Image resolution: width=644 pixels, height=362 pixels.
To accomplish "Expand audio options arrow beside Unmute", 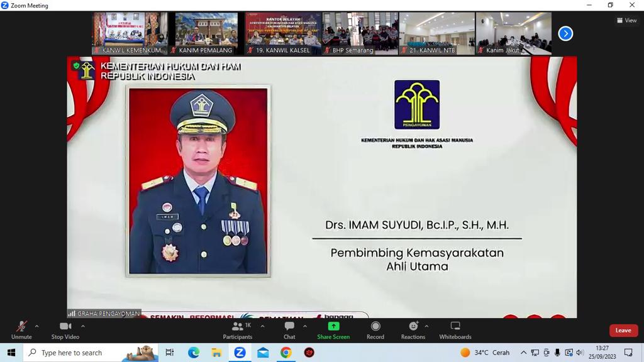I will 36,326.
